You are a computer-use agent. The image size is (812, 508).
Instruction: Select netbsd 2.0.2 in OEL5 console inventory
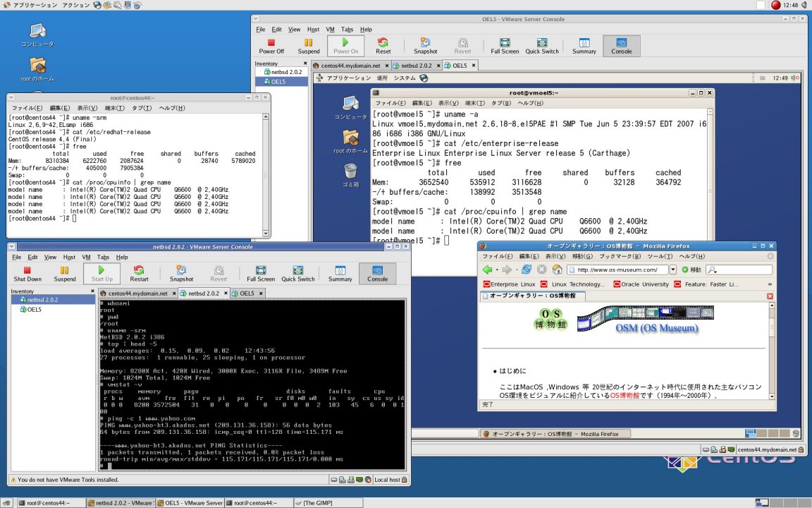click(283, 72)
